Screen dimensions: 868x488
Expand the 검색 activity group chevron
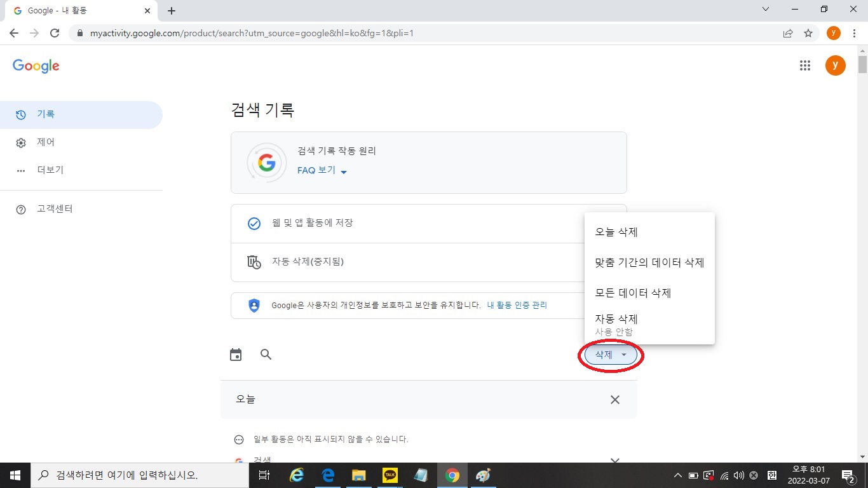(x=614, y=460)
